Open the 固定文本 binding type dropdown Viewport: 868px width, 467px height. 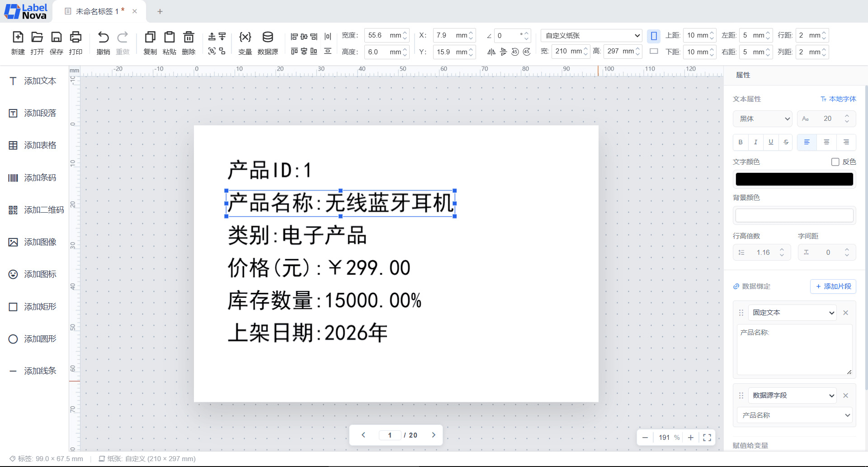point(792,312)
